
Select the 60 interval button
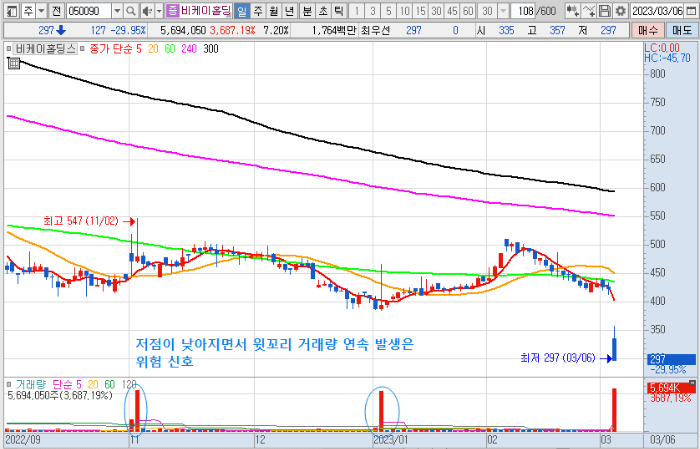[468, 11]
